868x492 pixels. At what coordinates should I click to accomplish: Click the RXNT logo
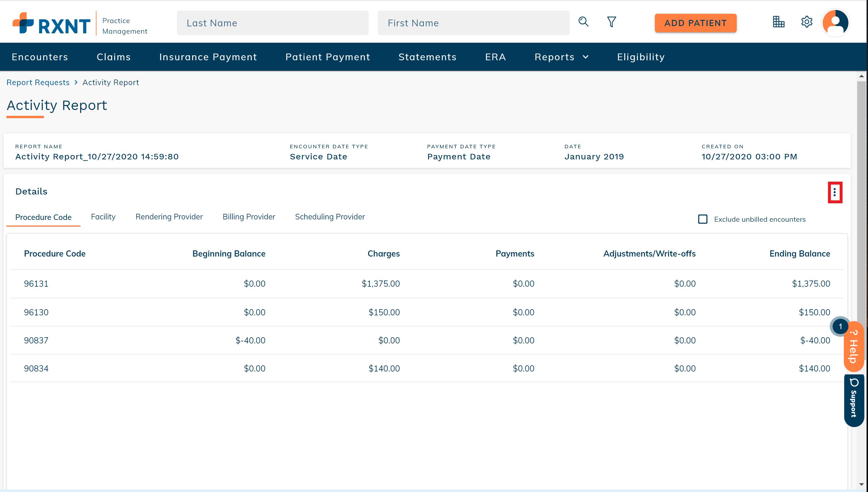[x=52, y=23]
